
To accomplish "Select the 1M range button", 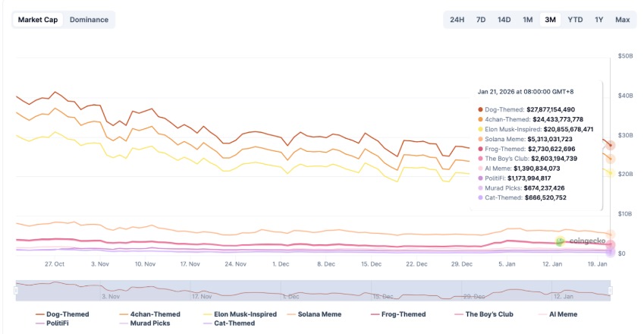I will click(527, 20).
